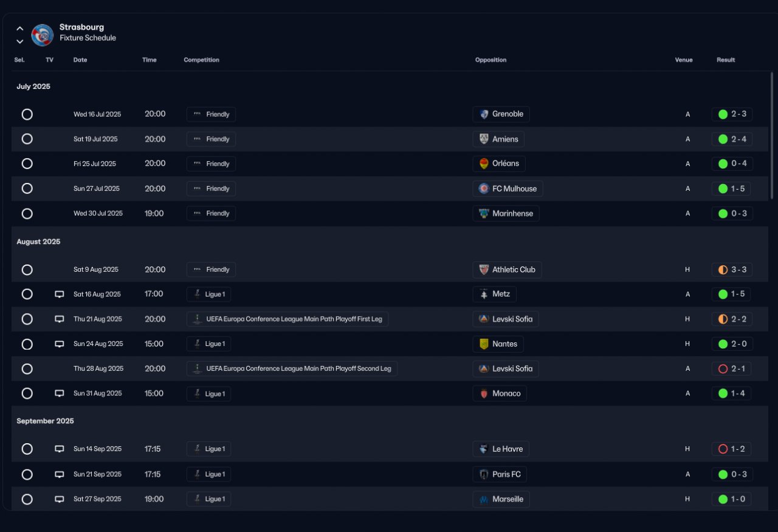
Task: Sort by the Competition column header
Action: pos(202,60)
